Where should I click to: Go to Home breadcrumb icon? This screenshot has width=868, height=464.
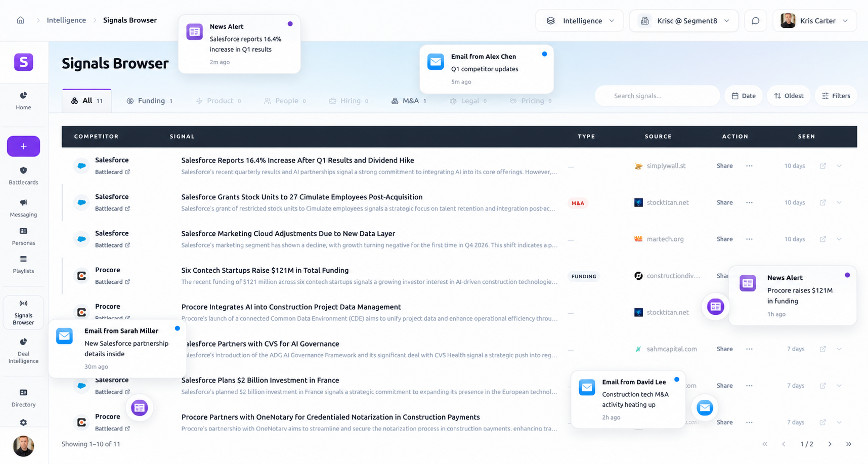point(20,20)
